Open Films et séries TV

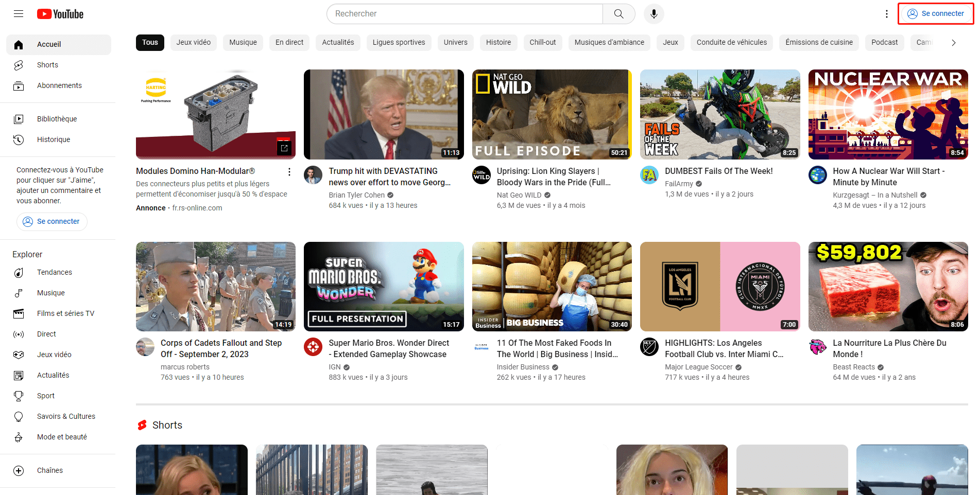pos(59,314)
